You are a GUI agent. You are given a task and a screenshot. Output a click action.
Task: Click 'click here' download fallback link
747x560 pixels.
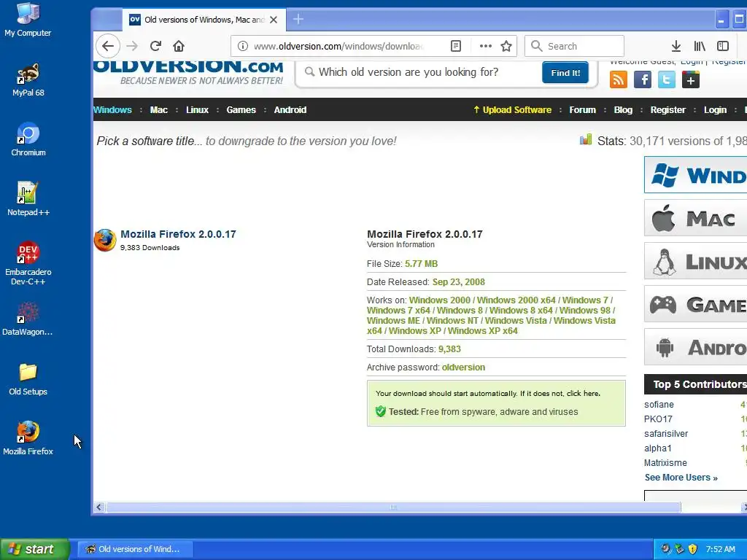(583, 393)
